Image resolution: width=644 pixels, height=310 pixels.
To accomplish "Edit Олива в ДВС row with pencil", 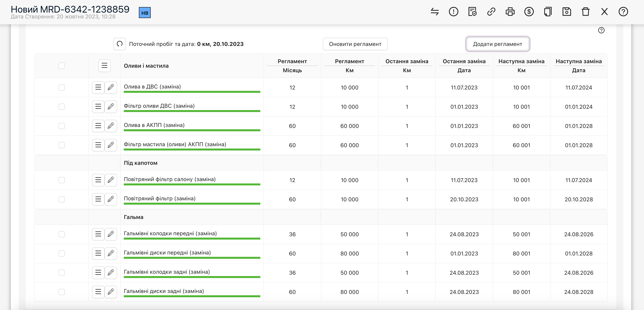I will click(x=111, y=87).
